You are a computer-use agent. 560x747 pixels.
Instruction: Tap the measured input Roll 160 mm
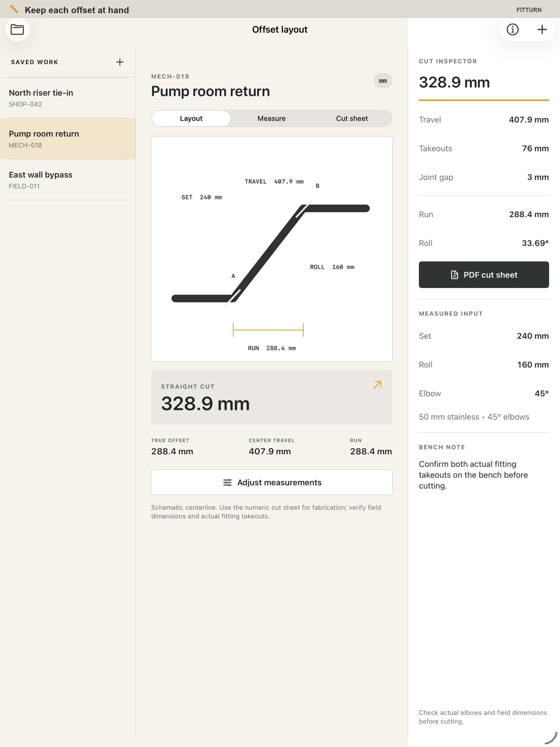click(484, 365)
